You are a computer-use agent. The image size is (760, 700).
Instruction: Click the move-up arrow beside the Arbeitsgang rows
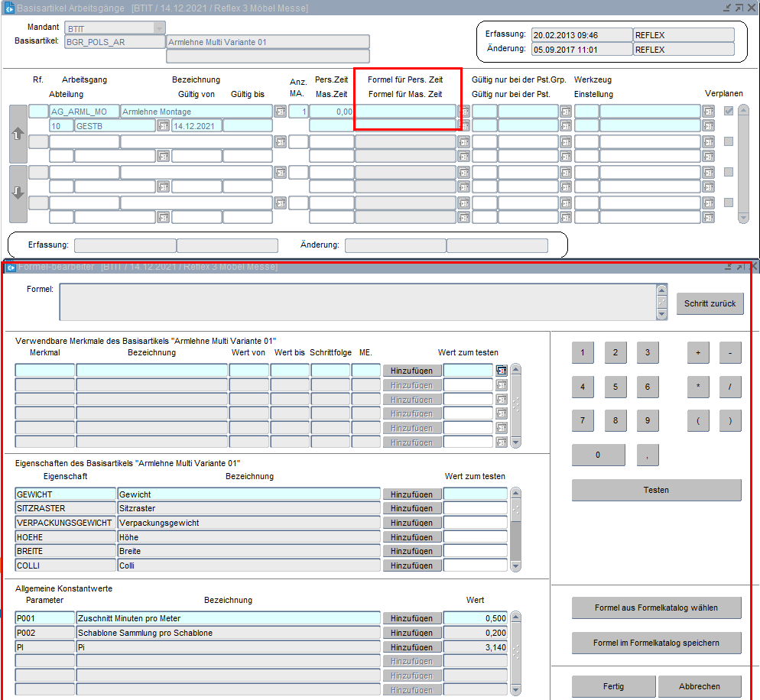click(x=18, y=133)
